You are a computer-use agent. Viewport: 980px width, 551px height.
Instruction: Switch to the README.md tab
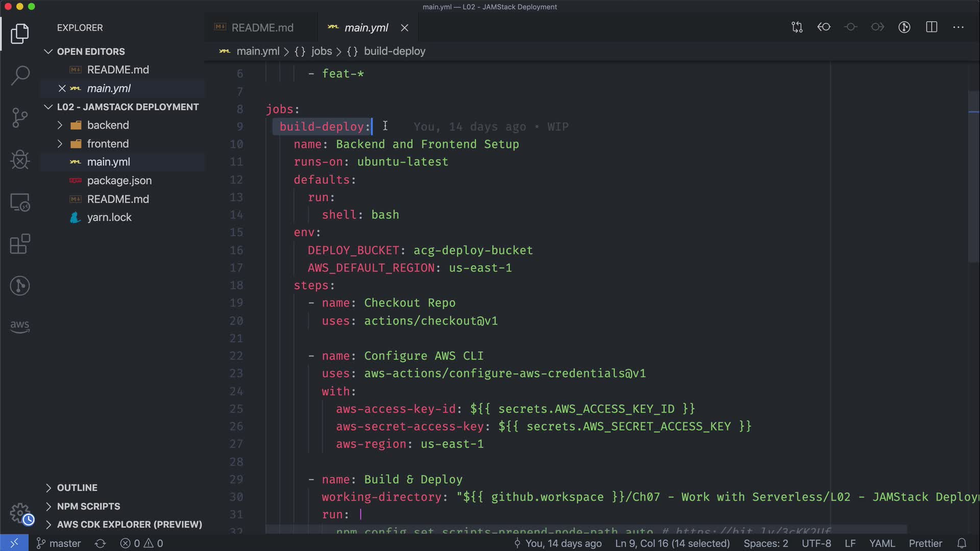262,28
